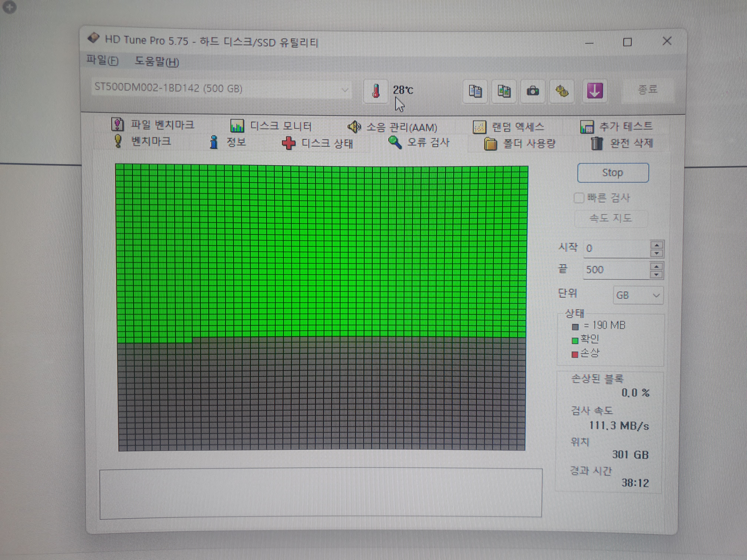Screen dimensions: 747x560
Task: Click the 38:12 elapsed time value
Action: pos(635,483)
